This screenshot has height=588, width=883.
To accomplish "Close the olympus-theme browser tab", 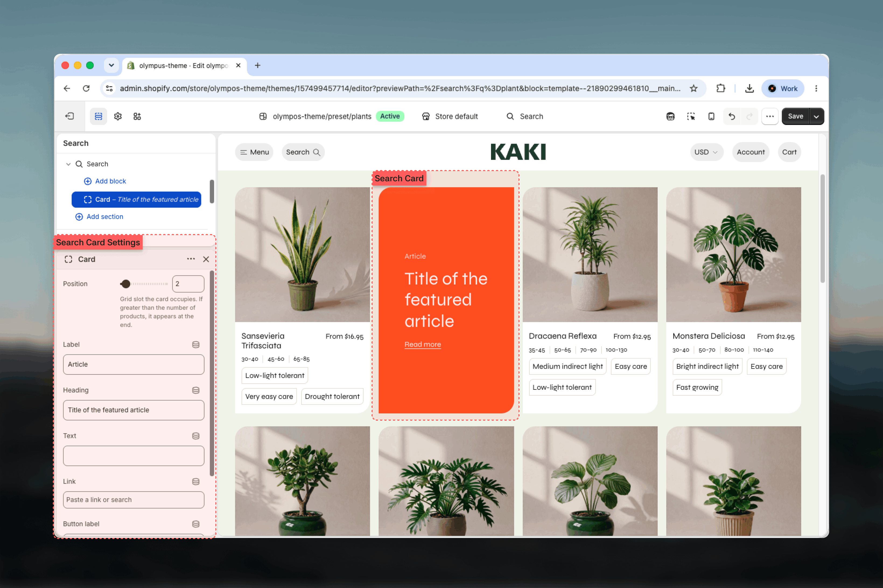I will [x=238, y=66].
